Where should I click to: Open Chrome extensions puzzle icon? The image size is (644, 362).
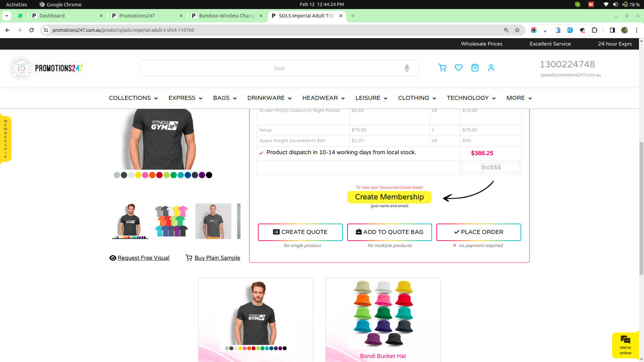(594, 30)
